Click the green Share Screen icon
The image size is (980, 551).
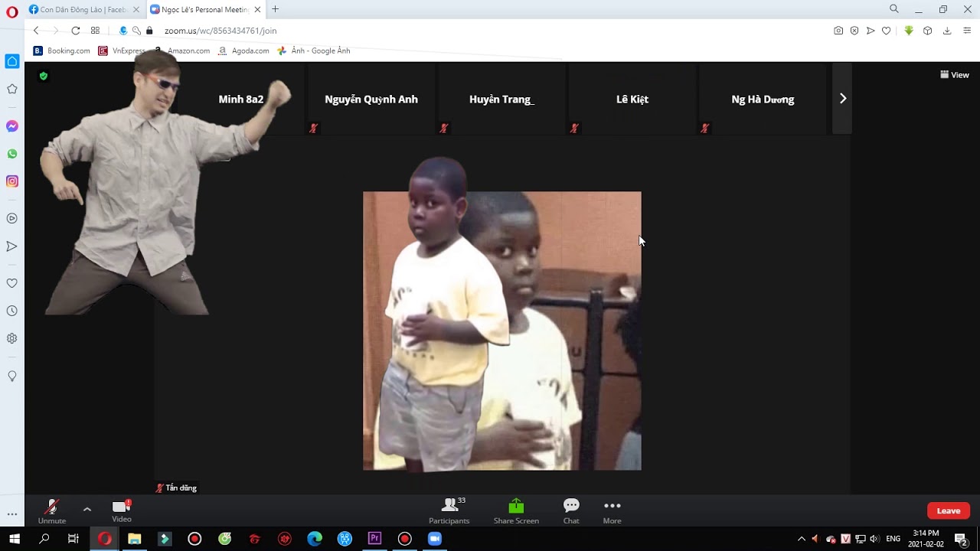(516, 507)
